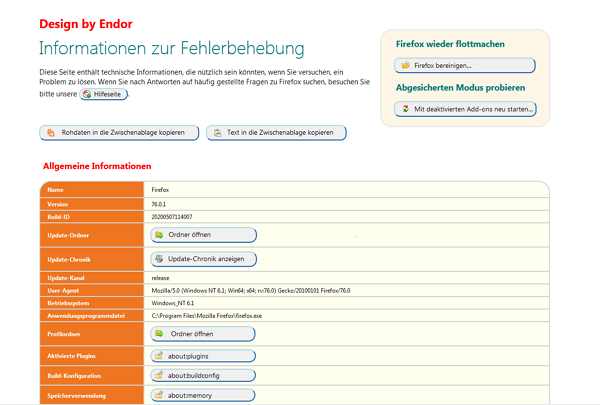Click the Aktivierte Plugins row label
Image resolution: width=600 pixels, height=405 pixels.
[71, 356]
